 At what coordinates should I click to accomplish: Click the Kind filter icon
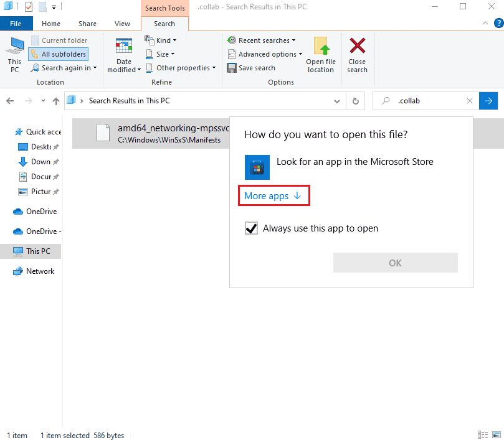coord(150,40)
